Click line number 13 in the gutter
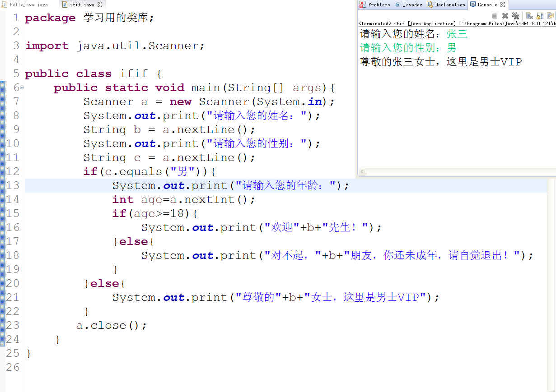 [13, 186]
